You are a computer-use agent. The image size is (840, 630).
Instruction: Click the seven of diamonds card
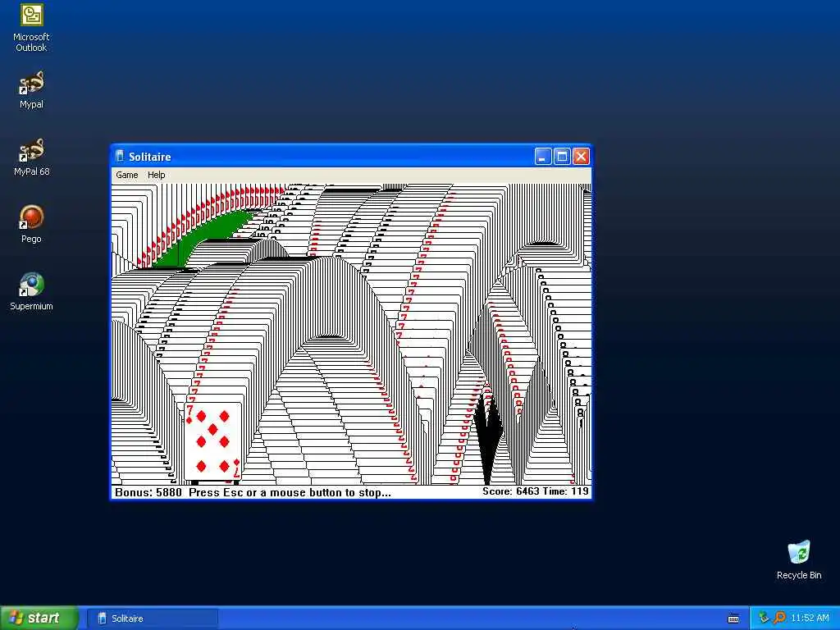[212, 441]
